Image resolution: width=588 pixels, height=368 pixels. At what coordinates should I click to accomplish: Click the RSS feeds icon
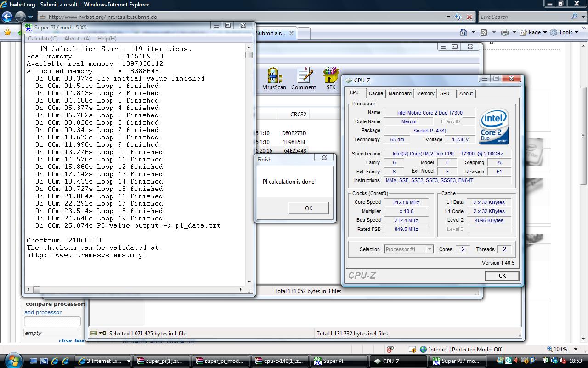coord(483,32)
